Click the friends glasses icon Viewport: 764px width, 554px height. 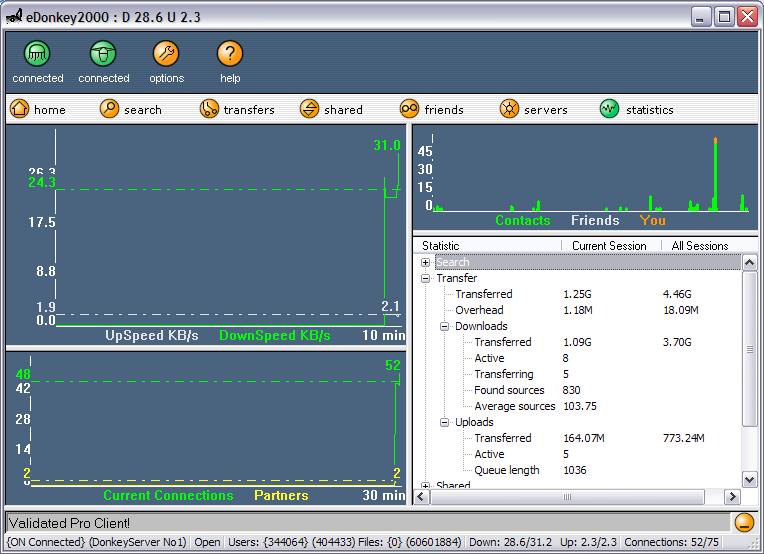tap(409, 108)
